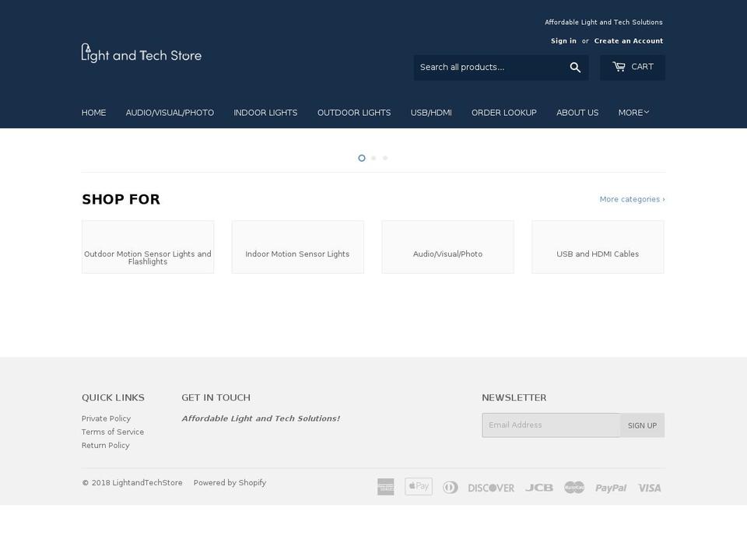Click Create an Account link
The width and height of the screenshot is (747, 560).
(x=629, y=41)
